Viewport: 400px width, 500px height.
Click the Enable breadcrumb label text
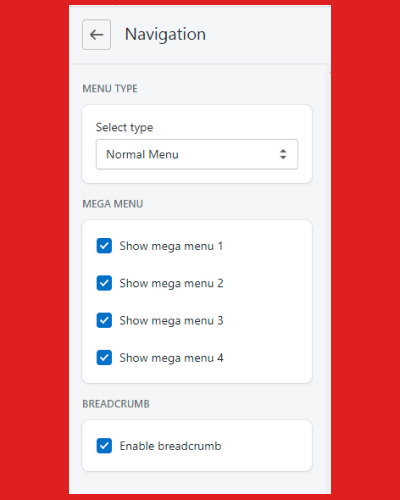tap(170, 446)
